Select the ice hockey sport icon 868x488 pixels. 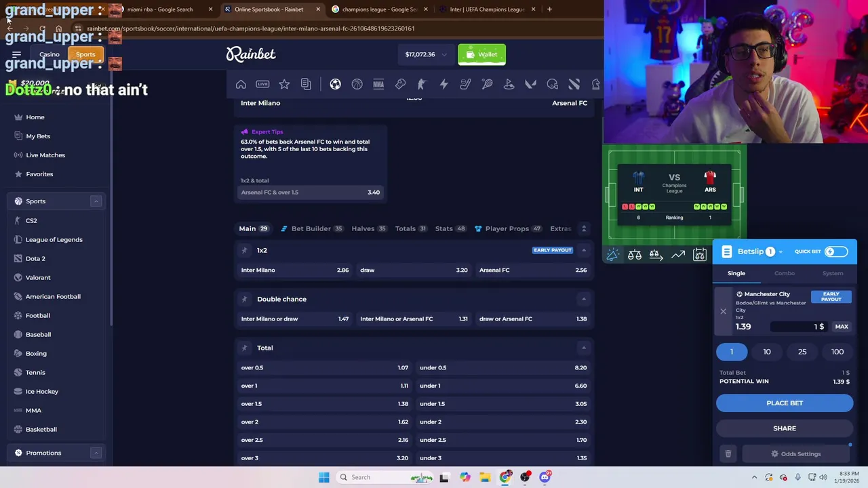tap(465, 84)
